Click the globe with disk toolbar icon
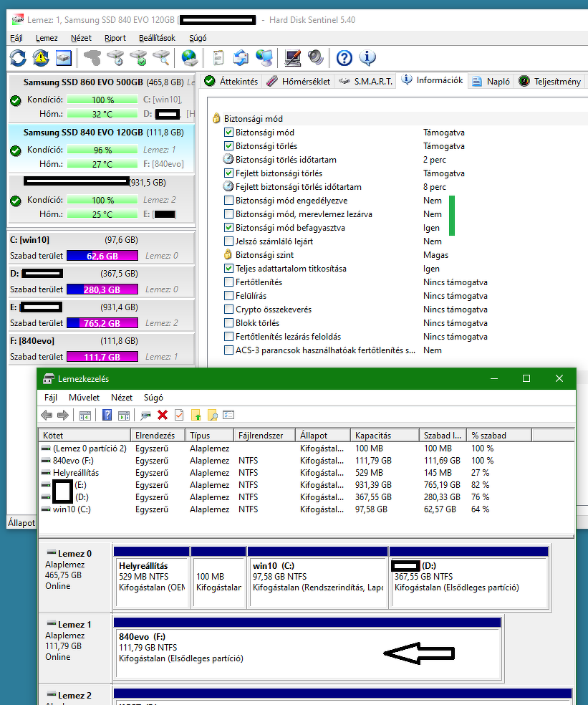The height and width of the screenshot is (705, 588). [190, 58]
